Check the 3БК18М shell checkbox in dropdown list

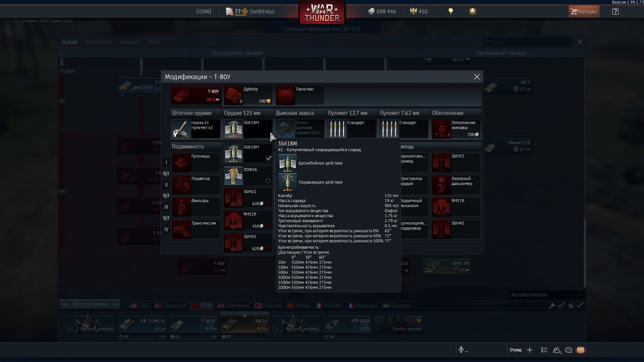click(269, 158)
